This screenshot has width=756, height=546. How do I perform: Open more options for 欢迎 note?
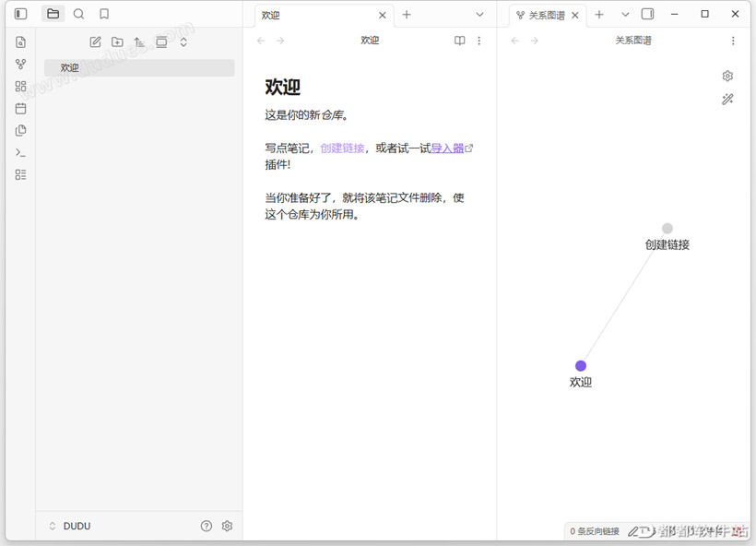coord(478,41)
